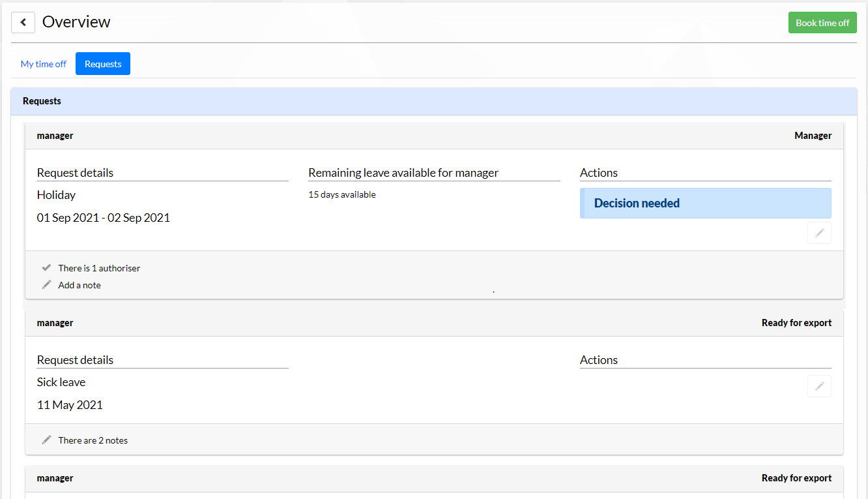
Task: Switch to the My time off tab
Action: 44,64
